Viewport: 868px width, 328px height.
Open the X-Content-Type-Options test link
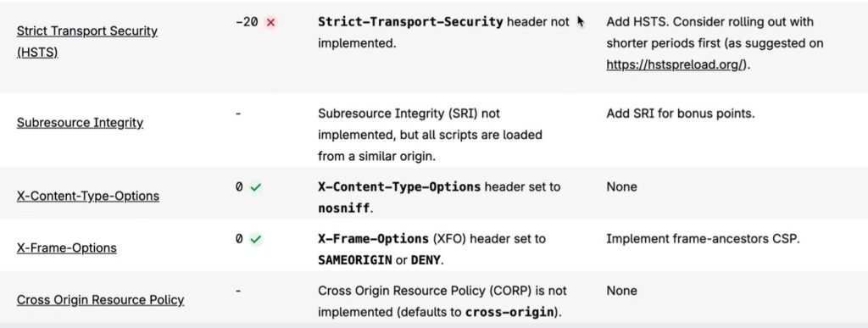click(x=88, y=197)
